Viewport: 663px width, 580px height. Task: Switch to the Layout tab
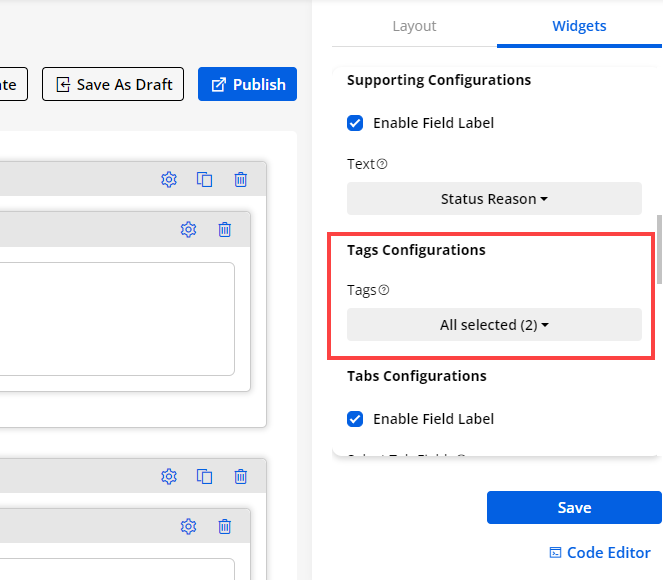[414, 26]
